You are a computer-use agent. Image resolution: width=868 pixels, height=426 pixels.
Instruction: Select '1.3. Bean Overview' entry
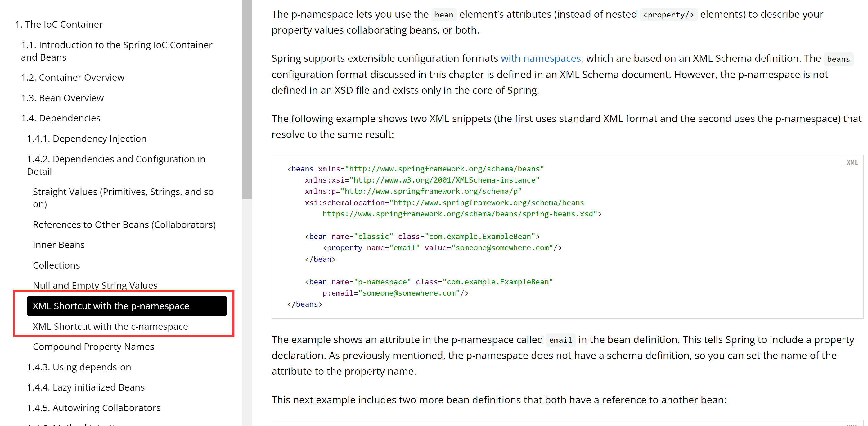(x=62, y=98)
